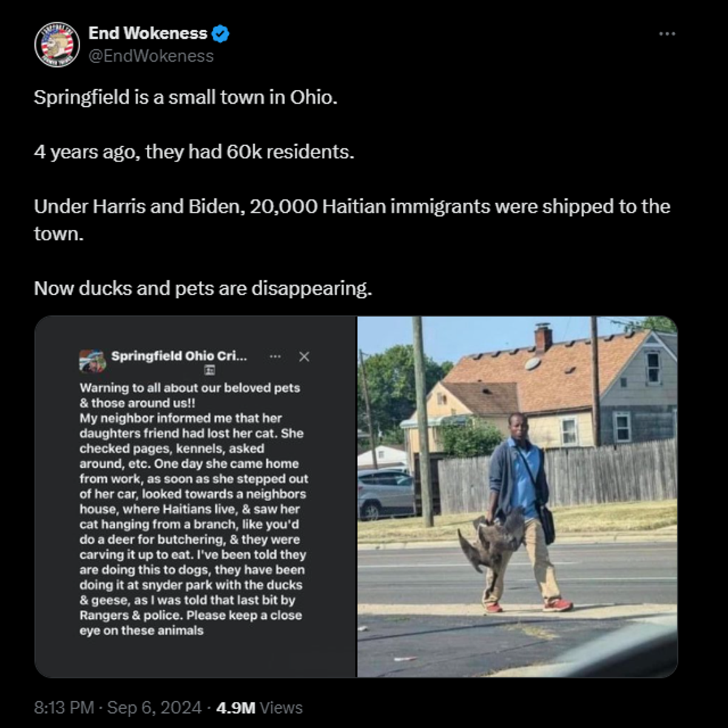
Task: Visit the @EndWokeness handle link
Action: (x=151, y=56)
